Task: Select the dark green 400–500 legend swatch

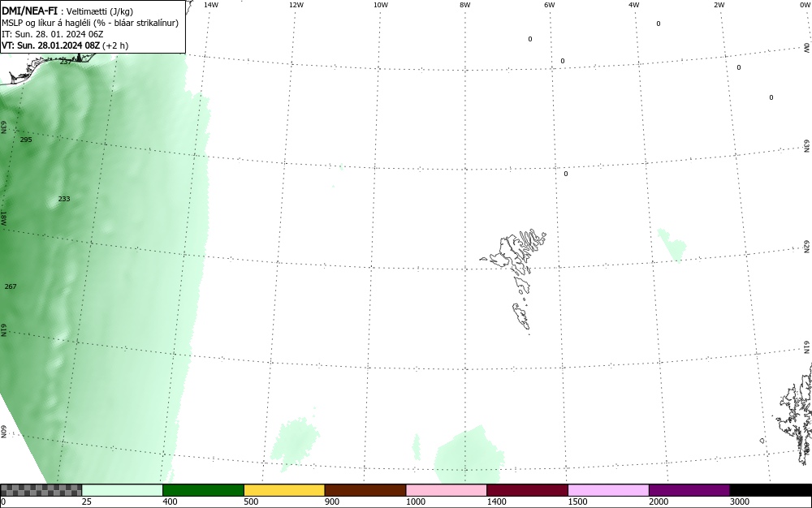Action: click(203, 490)
